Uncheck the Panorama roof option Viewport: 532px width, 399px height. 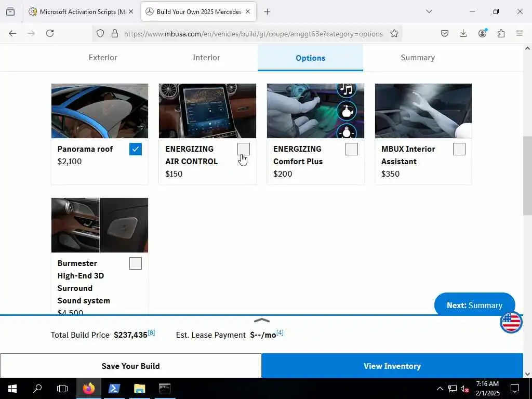click(x=136, y=149)
